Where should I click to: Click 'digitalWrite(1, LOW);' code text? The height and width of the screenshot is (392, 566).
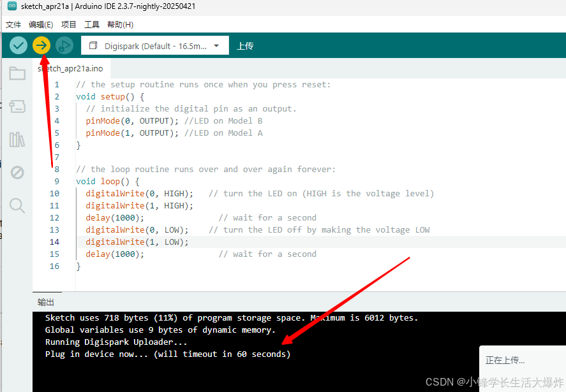click(x=137, y=242)
